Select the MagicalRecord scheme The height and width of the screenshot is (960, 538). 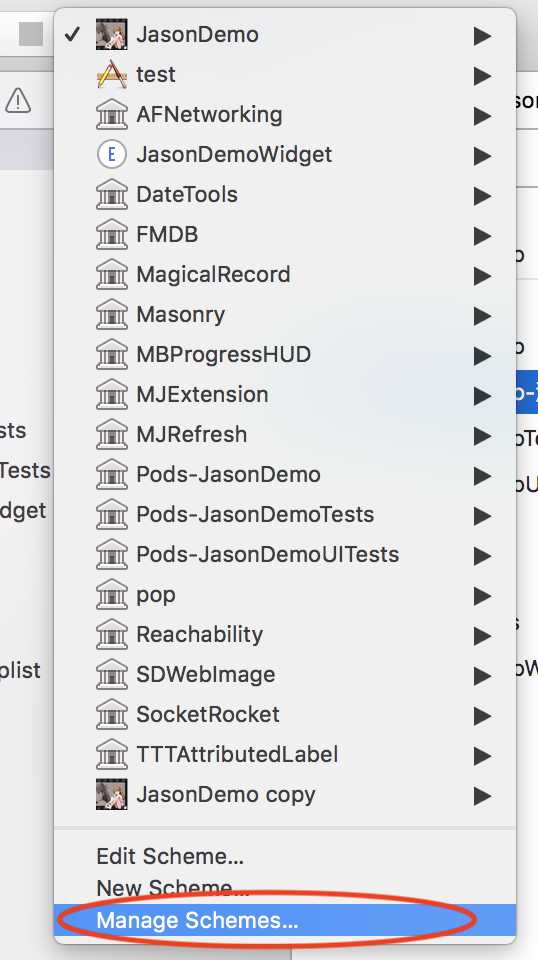[x=285, y=274]
